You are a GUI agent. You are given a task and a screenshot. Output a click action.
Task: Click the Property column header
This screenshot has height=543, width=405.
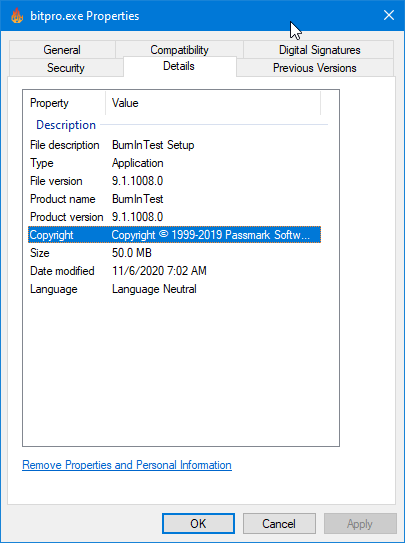pos(64,103)
